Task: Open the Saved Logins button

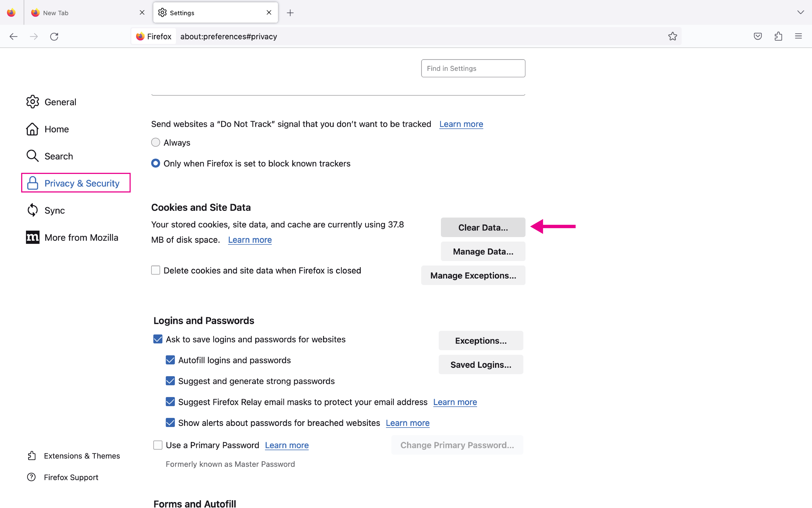Action: coord(481,365)
